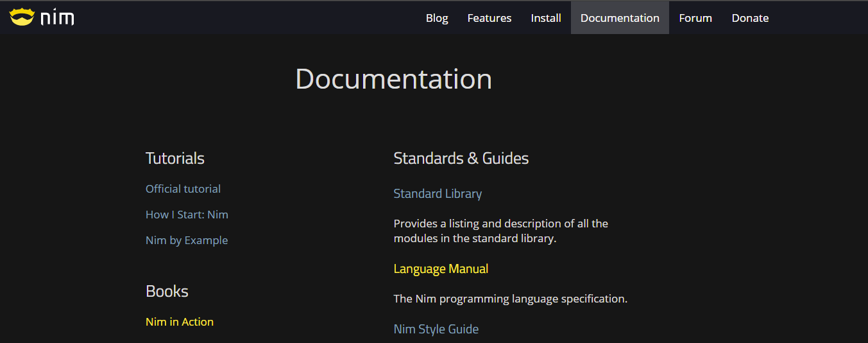Screen dimensions: 868x343
Task: Click the Standards & Guides heading
Action: click(461, 158)
